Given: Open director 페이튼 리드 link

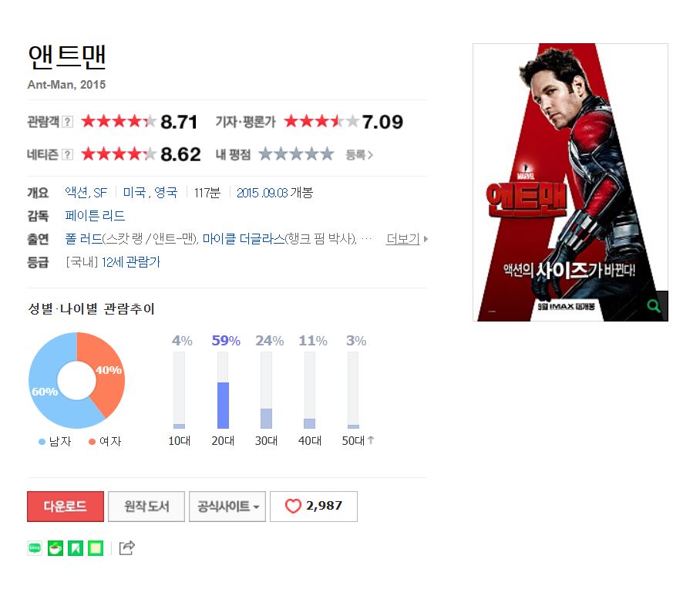Looking at the screenshot, I should click(x=95, y=216).
